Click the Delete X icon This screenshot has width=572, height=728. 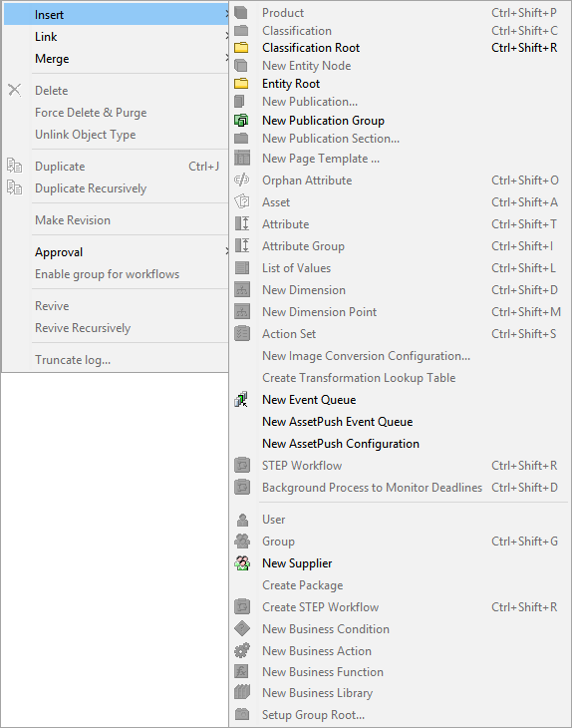coord(14,90)
